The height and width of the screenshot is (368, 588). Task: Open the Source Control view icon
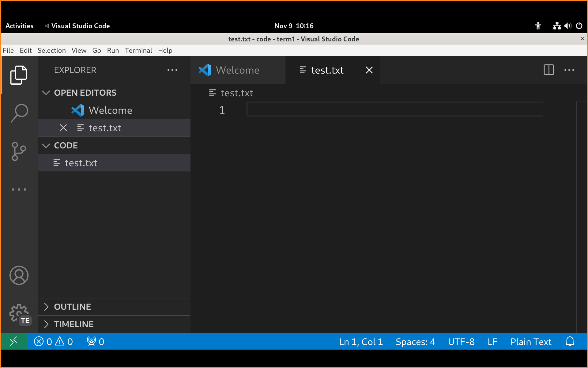click(19, 151)
